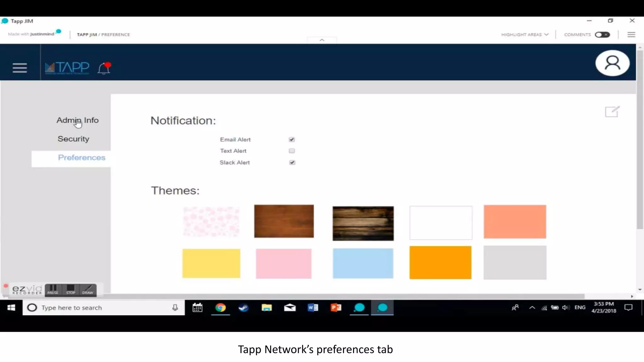This screenshot has height=362, width=644.
Task: Open the user profile avatar
Action: pos(612,63)
